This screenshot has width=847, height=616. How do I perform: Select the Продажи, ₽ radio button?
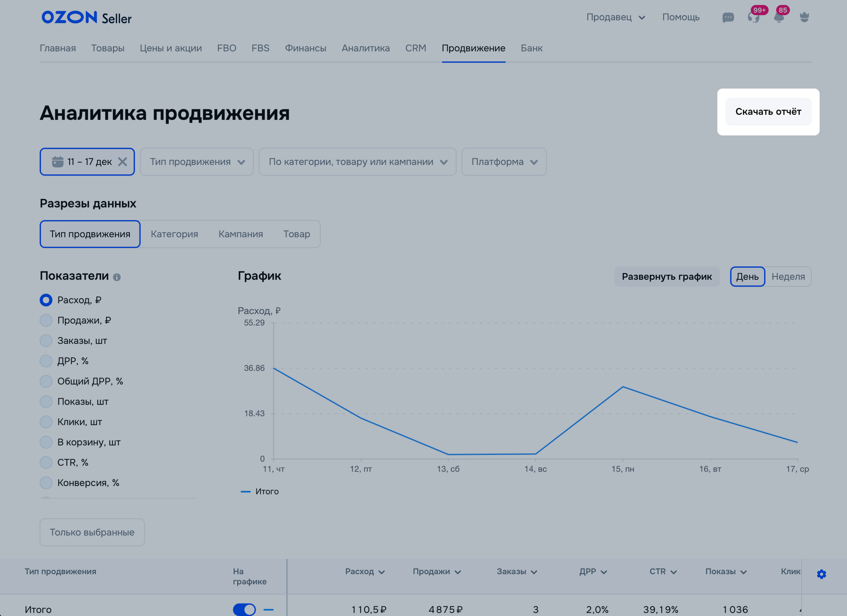[46, 320]
